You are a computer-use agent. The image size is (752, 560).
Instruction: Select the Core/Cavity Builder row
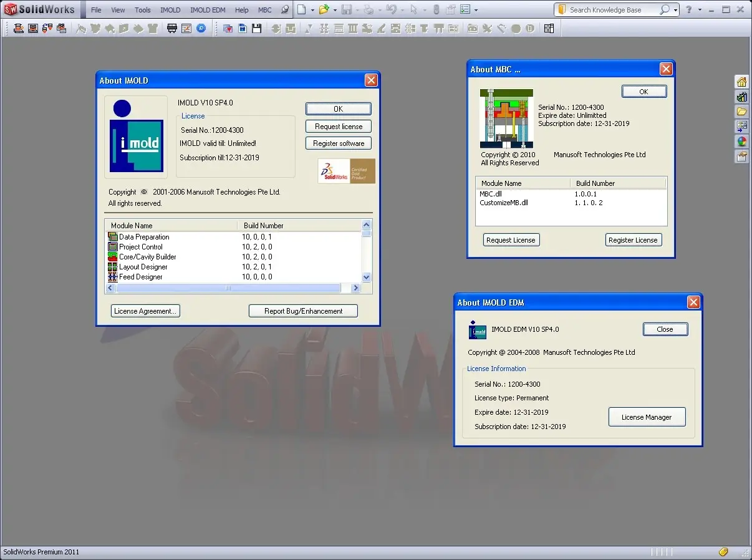pos(234,257)
